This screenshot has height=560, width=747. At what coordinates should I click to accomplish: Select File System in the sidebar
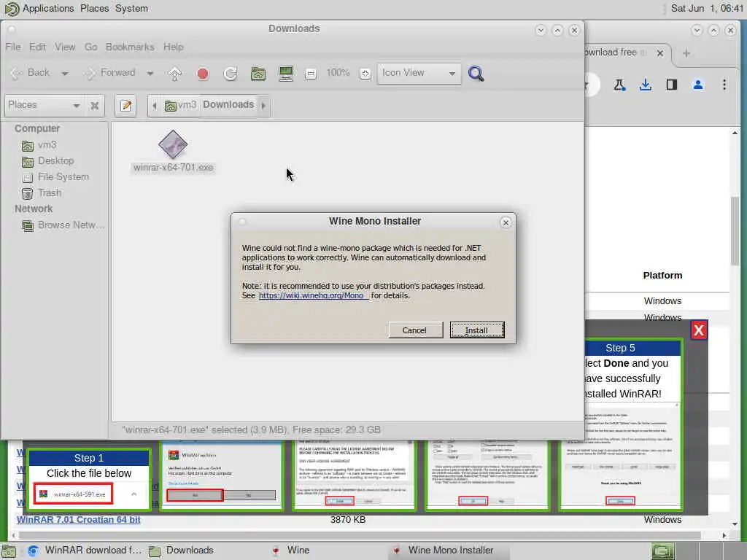[x=63, y=177]
